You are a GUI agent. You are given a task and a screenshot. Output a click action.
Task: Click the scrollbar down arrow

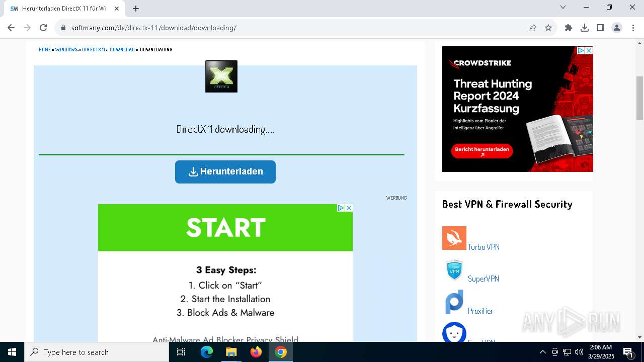(x=639, y=337)
